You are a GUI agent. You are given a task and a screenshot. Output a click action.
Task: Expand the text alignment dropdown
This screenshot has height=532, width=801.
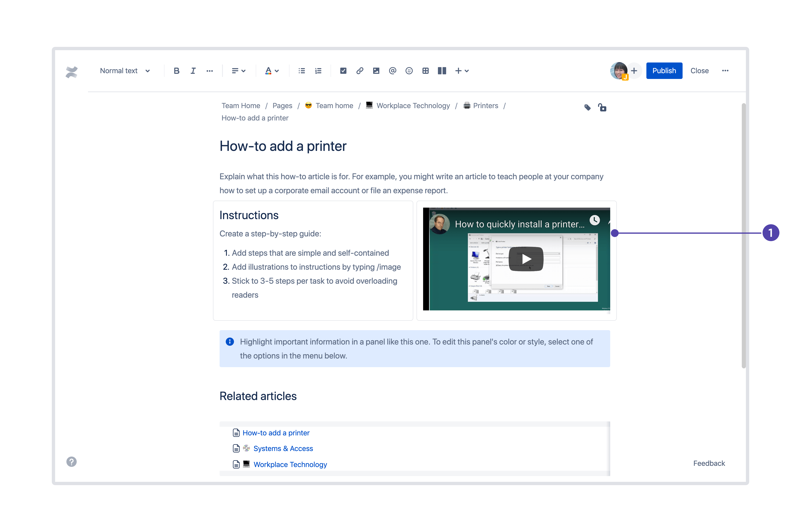[238, 71]
